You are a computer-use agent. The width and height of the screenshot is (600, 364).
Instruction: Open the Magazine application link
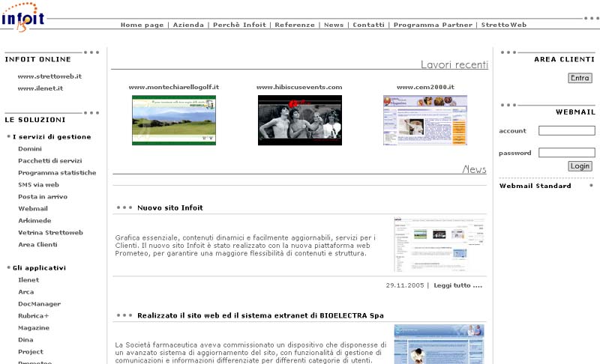pos(33,328)
